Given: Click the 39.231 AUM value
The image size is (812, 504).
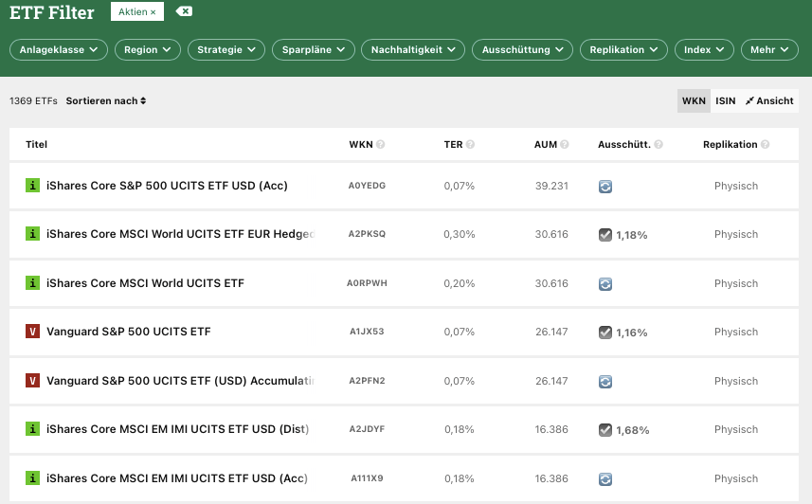Looking at the screenshot, I should coord(551,186).
